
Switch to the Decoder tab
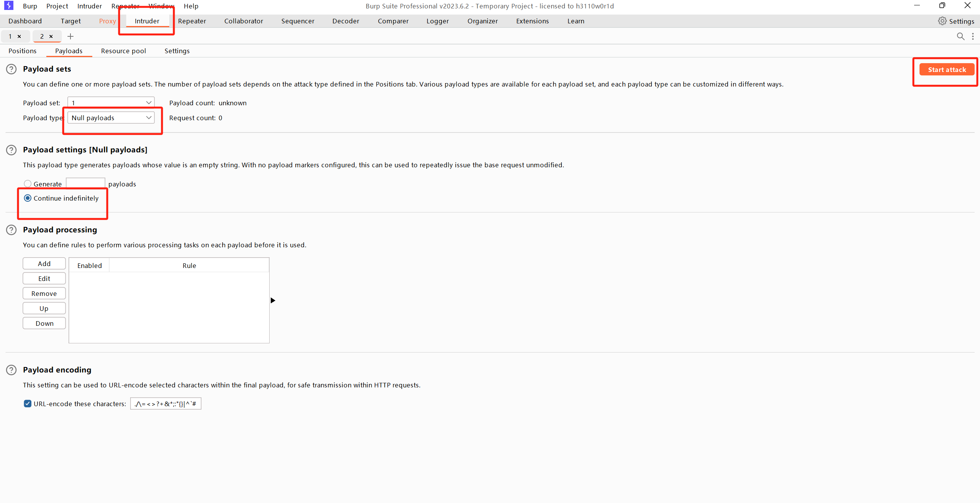346,21
